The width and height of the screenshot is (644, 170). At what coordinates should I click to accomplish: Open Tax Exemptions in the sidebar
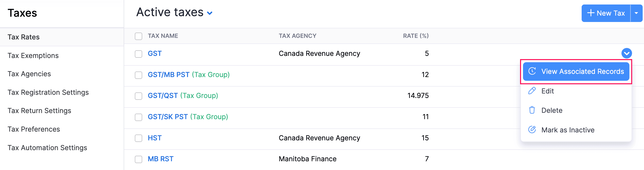coord(33,56)
